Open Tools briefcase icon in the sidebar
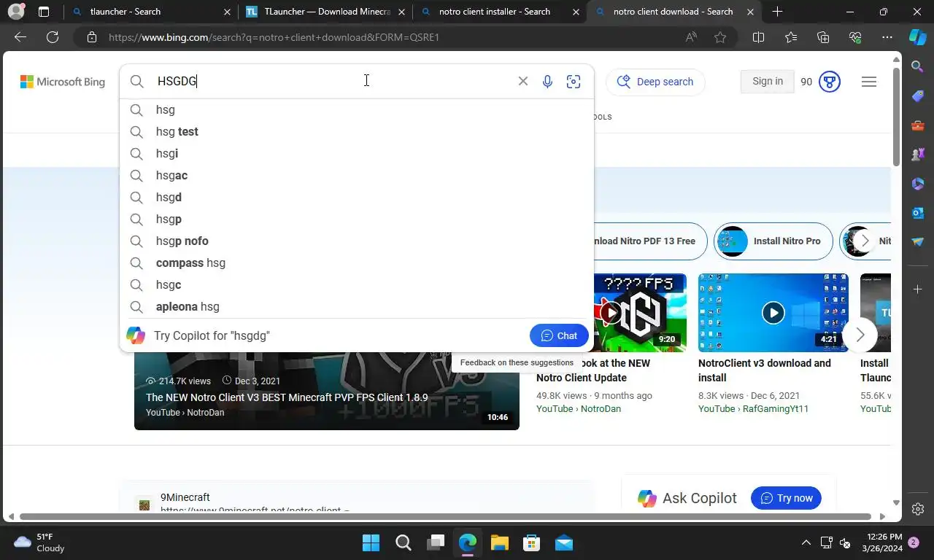Viewport: 934px width, 560px height. pyautogui.click(x=918, y=125)
